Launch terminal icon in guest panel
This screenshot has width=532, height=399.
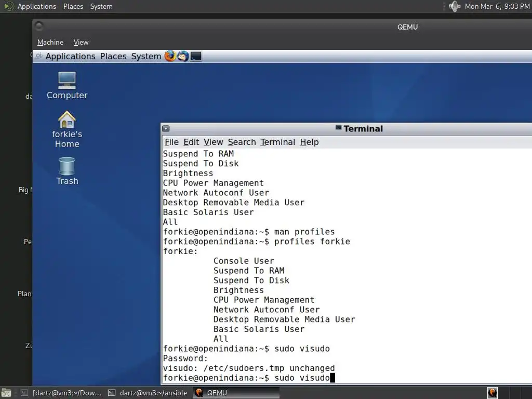(196, 56)
